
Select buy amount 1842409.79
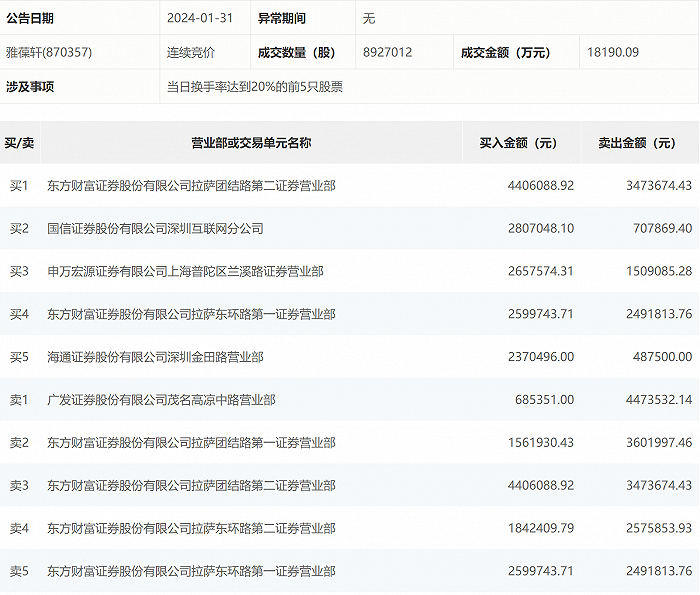point(541,528)
